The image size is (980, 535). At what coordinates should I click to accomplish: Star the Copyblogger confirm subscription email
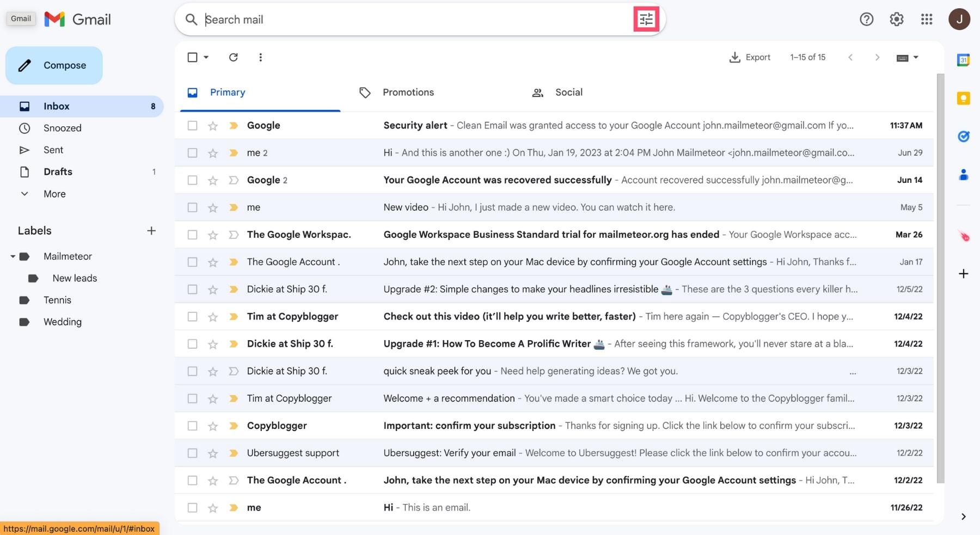click(213, 426)
